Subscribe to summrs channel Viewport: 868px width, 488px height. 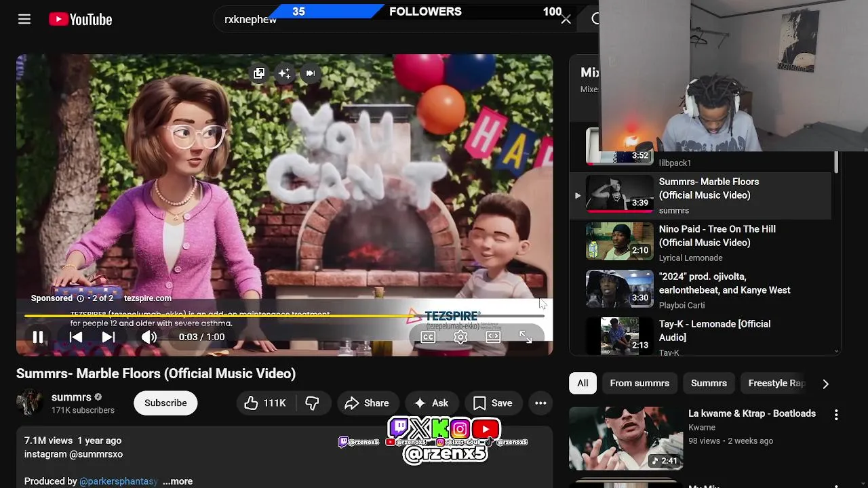click(165, 403)
